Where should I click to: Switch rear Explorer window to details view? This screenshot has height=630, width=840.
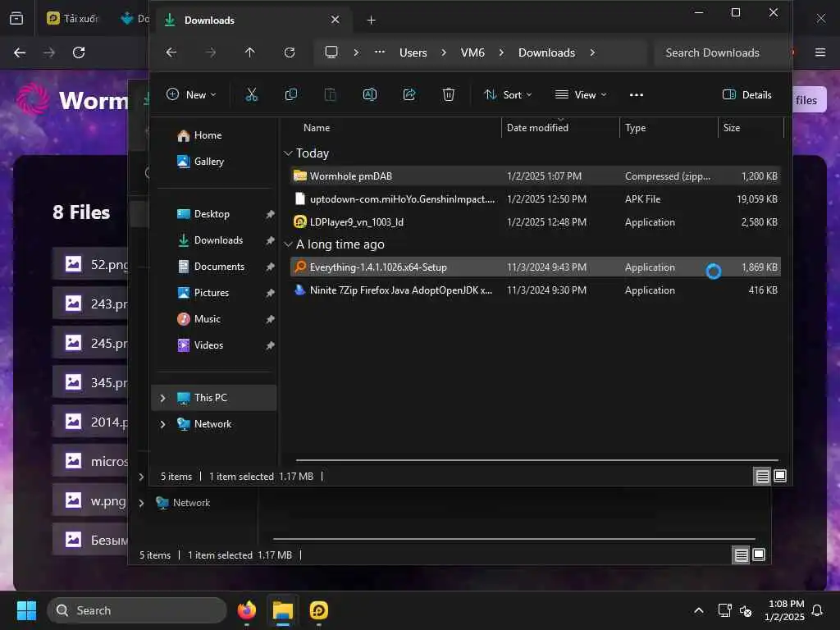point(741,555)
